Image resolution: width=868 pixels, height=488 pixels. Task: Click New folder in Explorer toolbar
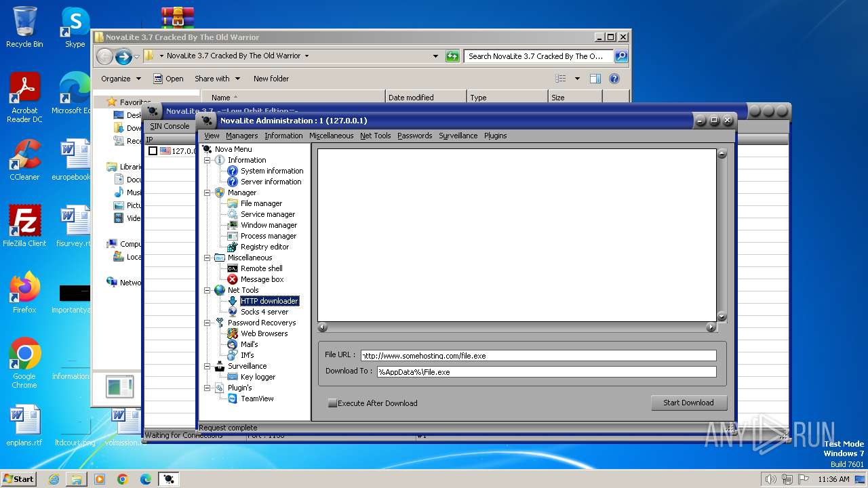point(271,79)
